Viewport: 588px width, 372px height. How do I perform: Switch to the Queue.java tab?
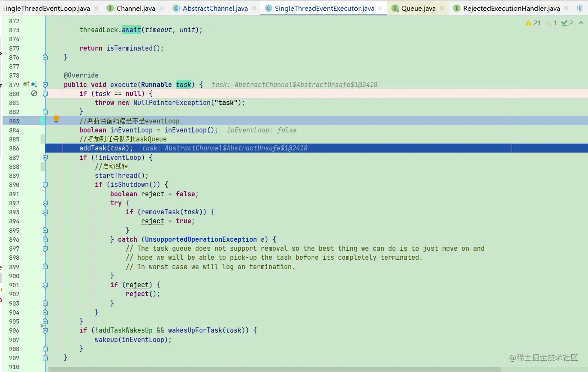tap(418, 8)
